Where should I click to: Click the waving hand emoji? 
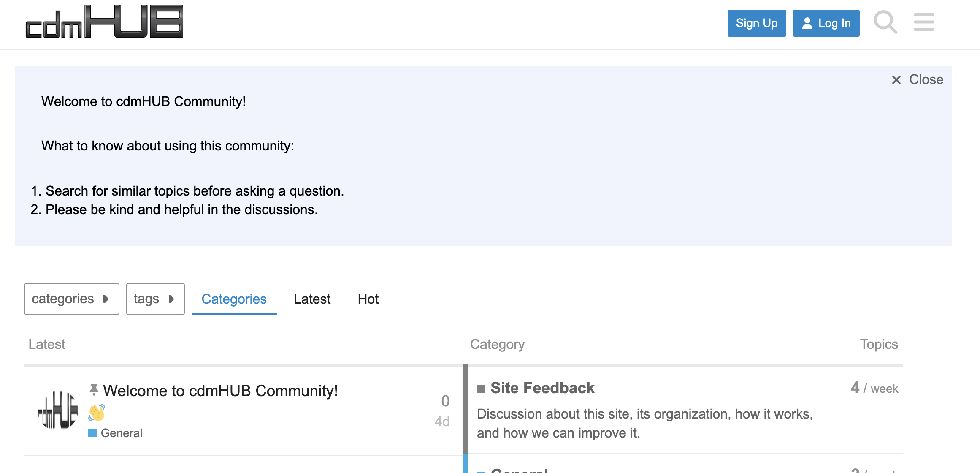(x=97, y=413)
